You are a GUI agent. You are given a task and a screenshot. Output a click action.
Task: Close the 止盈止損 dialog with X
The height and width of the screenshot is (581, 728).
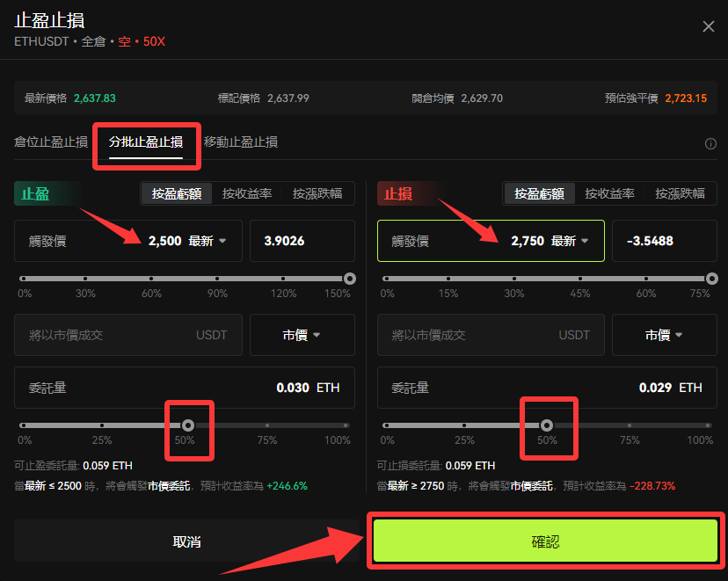pos(708,26)
